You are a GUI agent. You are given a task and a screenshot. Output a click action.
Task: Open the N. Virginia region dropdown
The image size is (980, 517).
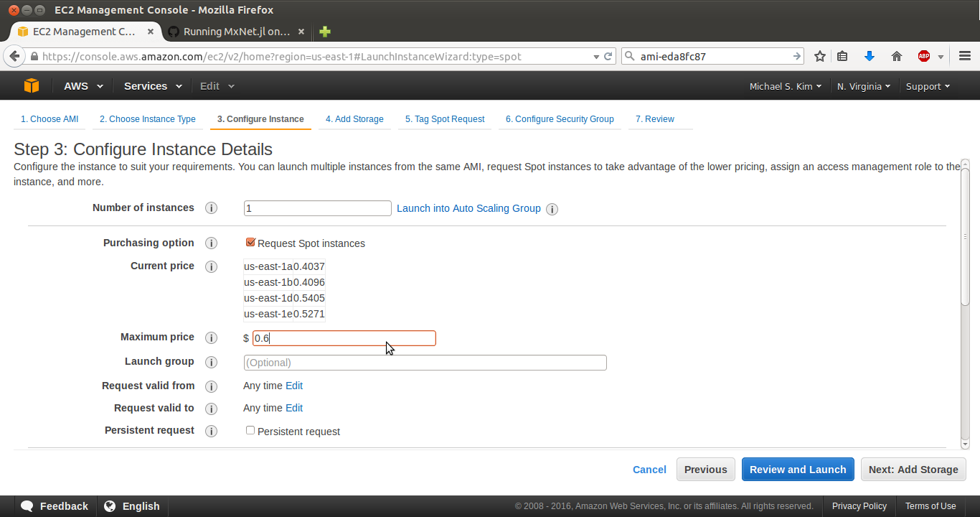tap(864, 86)
